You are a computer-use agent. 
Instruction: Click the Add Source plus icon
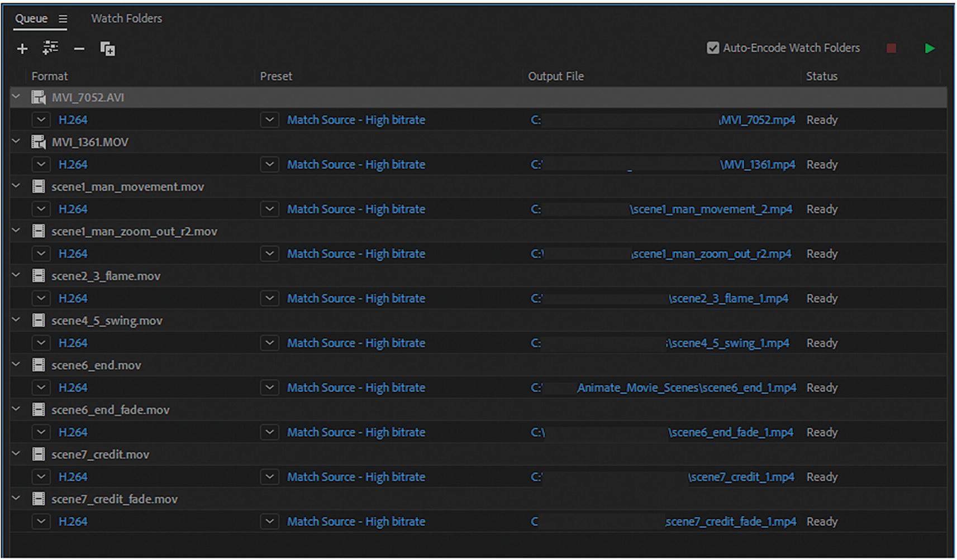22,49
